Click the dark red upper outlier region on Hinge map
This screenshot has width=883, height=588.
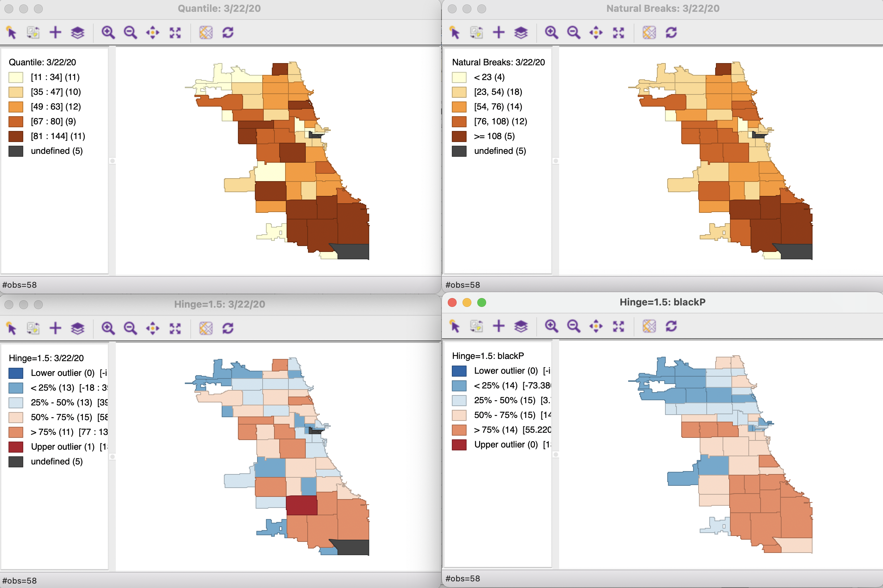pos(301,505)
